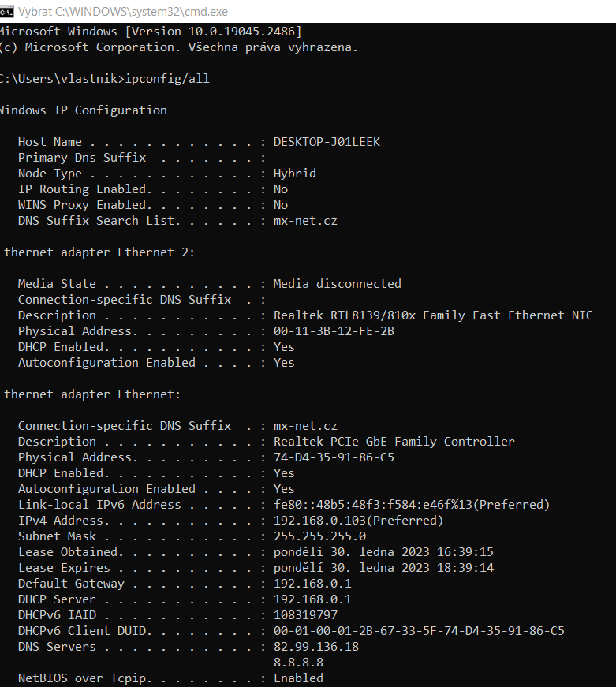Click the Media disconnected status text

pyautogui.click(x=337, y=284)
